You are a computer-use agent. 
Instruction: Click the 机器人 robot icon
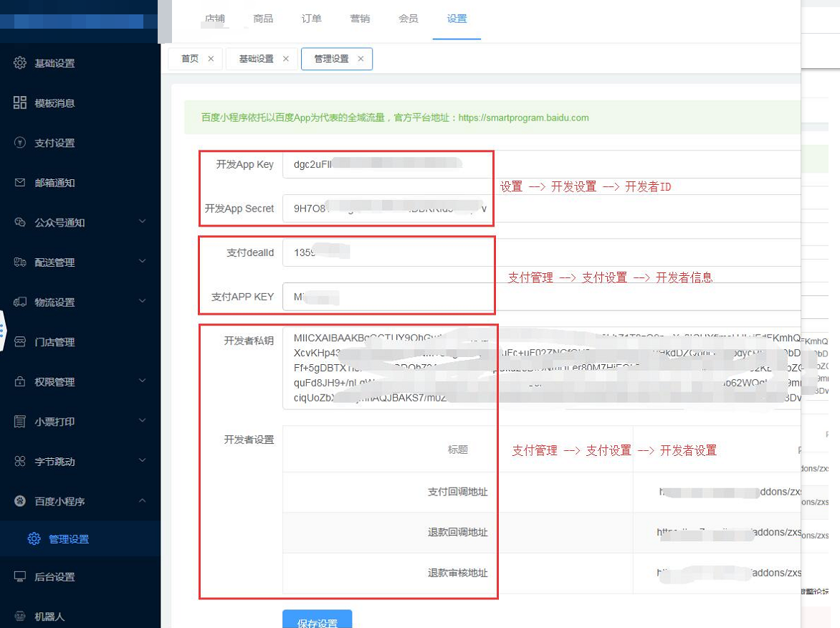click(x=20, y=617)
